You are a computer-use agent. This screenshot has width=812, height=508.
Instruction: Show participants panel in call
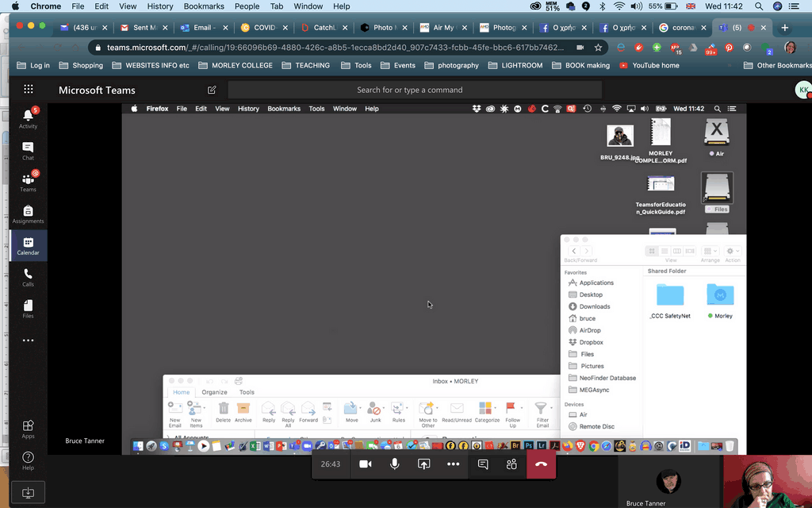(511, 464)
